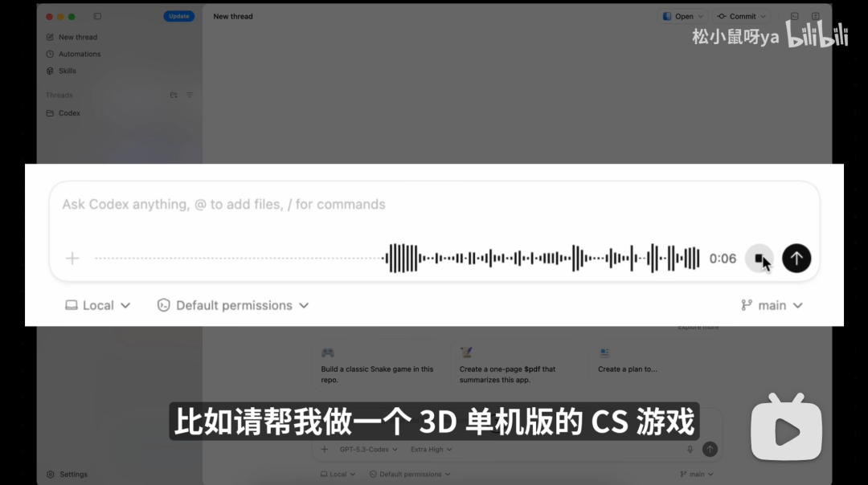Open the GPT-5.3-Codex model dropdown

point(368,450)
